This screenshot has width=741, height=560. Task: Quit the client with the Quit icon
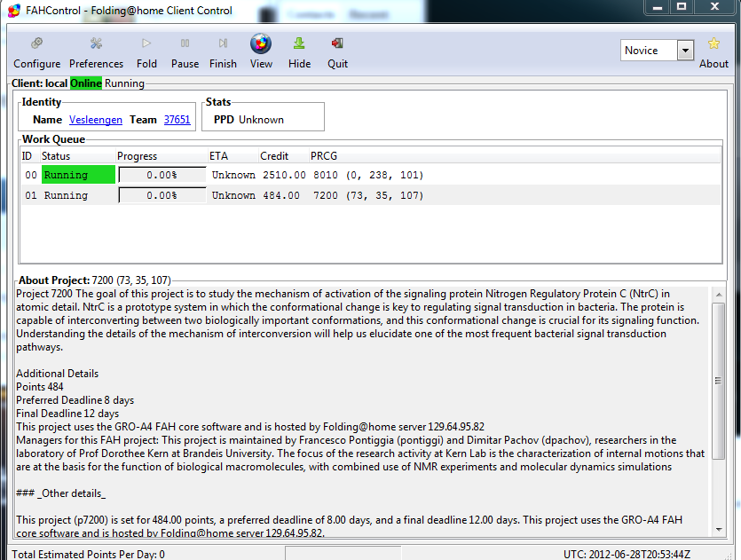pos(337,43)
